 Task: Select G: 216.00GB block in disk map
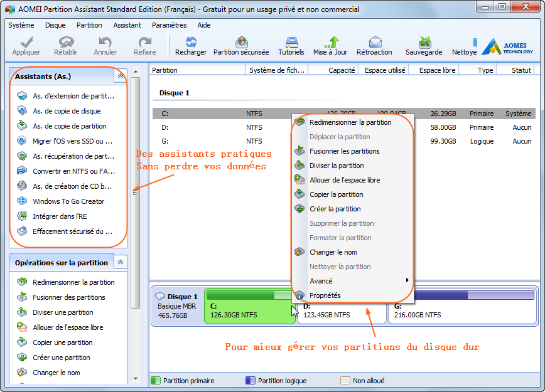462,306
